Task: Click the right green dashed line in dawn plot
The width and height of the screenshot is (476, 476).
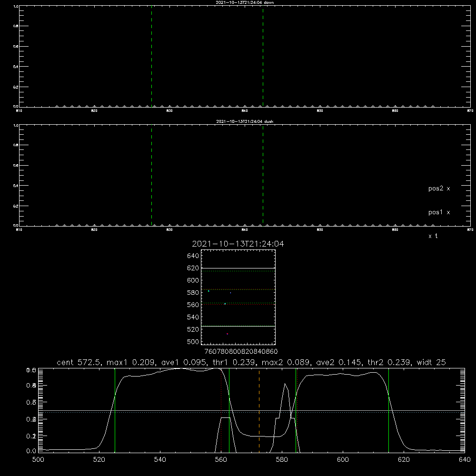Action: click(263, 56)
